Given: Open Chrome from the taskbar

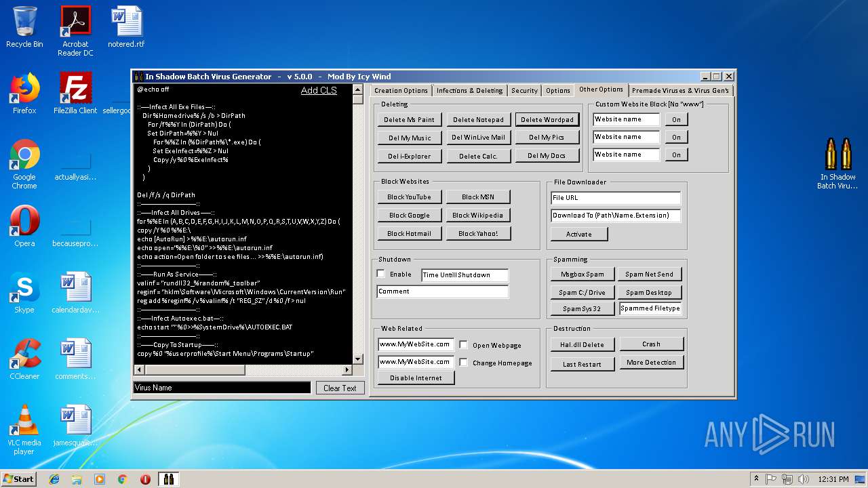Looking at the screenshot, I should [123, 479].
